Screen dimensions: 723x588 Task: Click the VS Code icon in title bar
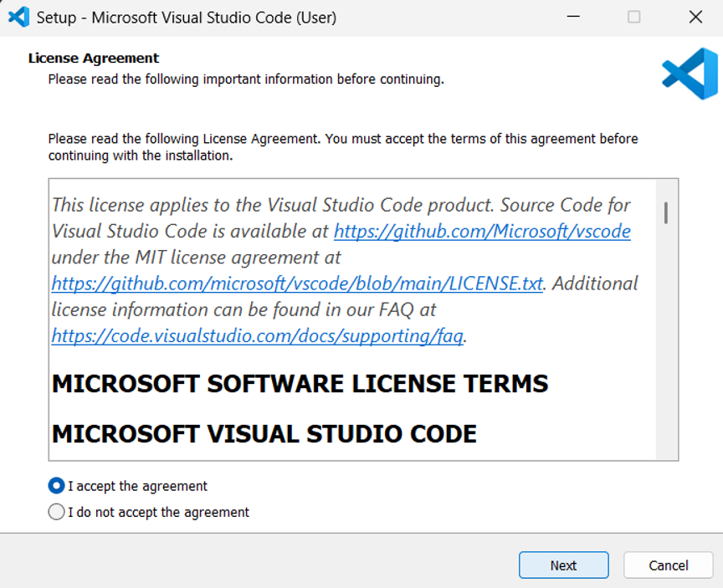point(18,17)
